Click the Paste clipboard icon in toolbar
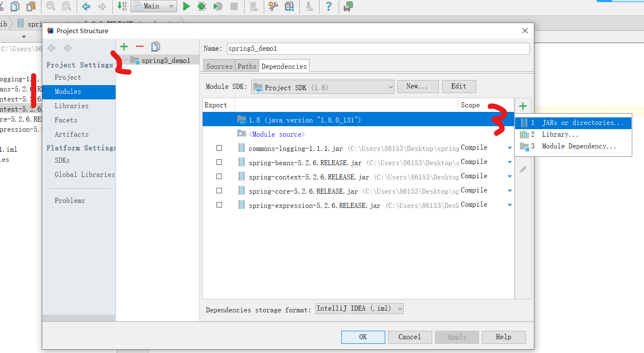The image size is (644, 353). click(x=31, y=6)
